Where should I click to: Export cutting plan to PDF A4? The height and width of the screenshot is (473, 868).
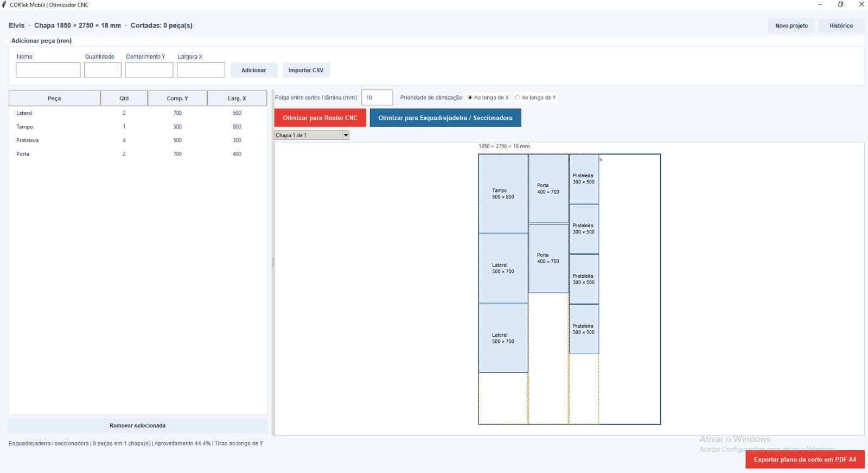pos(805,459)
